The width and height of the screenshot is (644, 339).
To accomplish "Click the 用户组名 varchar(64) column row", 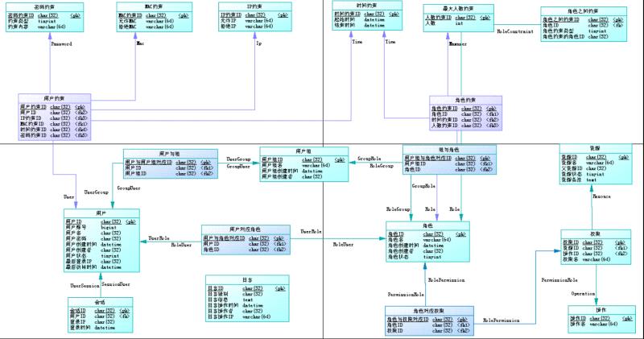I will pyautogui.click(x=304, y=165).
